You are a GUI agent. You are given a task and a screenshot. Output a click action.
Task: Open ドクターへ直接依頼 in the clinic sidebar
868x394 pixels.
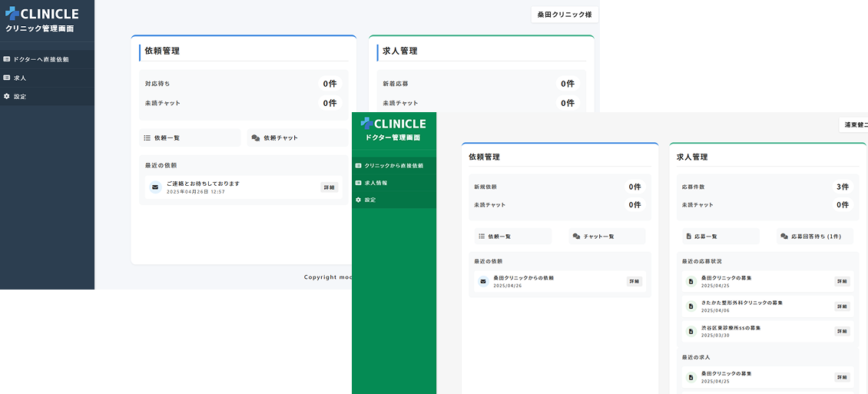tap(47, 59)
